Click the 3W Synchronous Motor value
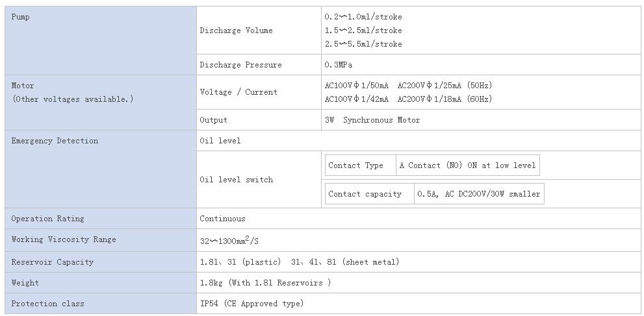The width and height of the screenshot is (644, 316). click(x=372, y=120)
